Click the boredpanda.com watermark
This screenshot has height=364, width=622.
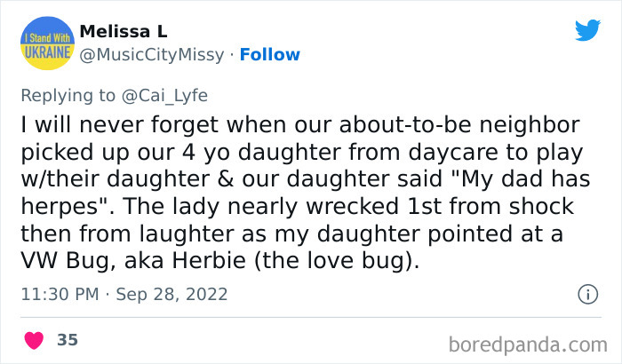(x=528, y=343)
